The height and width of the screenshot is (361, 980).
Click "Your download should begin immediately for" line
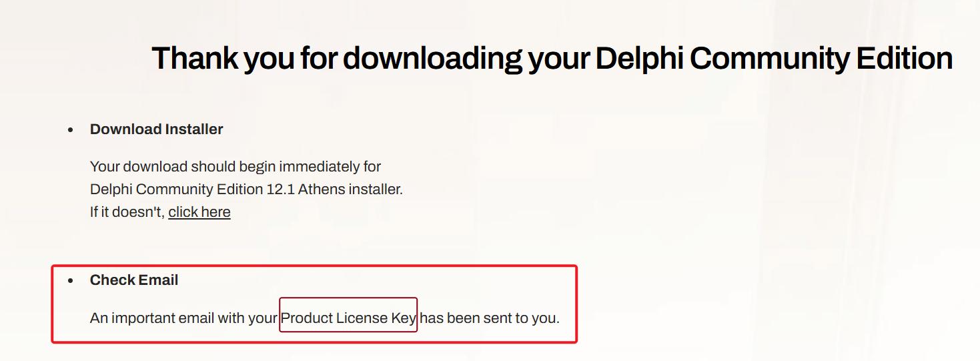point(235,166)
